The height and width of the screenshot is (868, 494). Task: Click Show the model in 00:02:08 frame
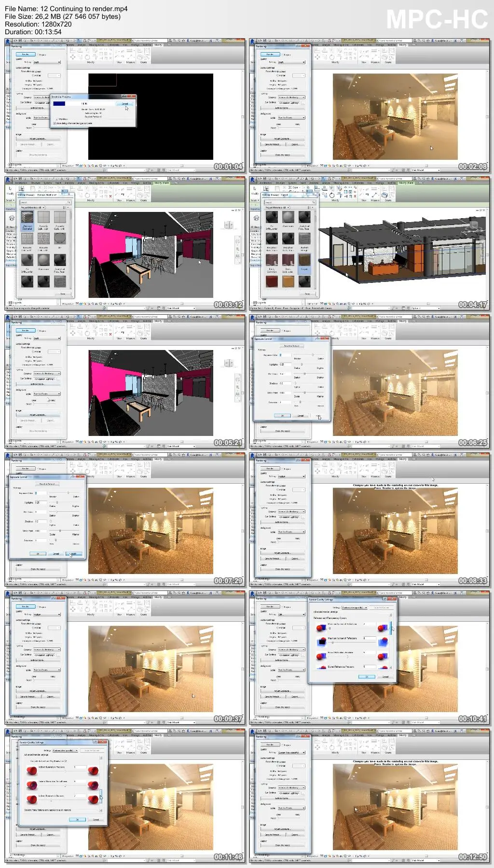283,155
